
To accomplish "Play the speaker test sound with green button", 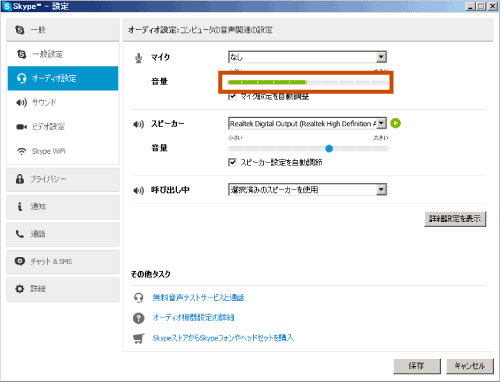I will tap(395, 123).
